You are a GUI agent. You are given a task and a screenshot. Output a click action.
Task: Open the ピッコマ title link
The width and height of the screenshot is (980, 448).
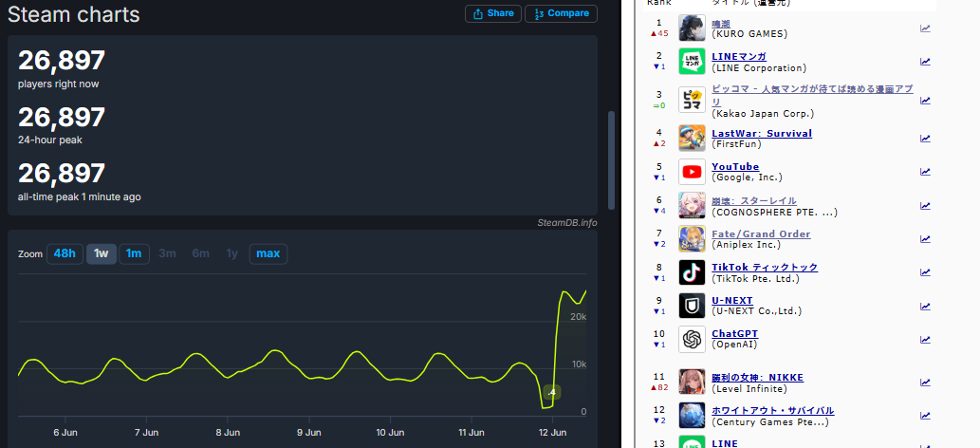(x=812, y=95)
